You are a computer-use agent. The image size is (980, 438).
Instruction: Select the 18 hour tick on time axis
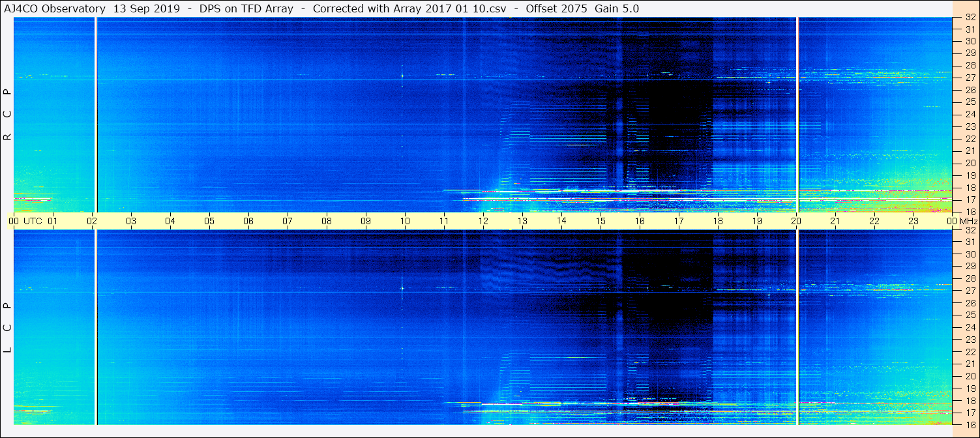tap(718, 221)
